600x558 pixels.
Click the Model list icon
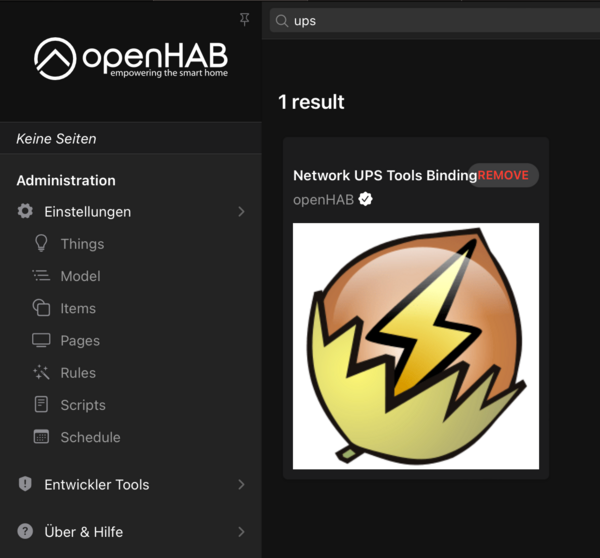coord(41,276)
